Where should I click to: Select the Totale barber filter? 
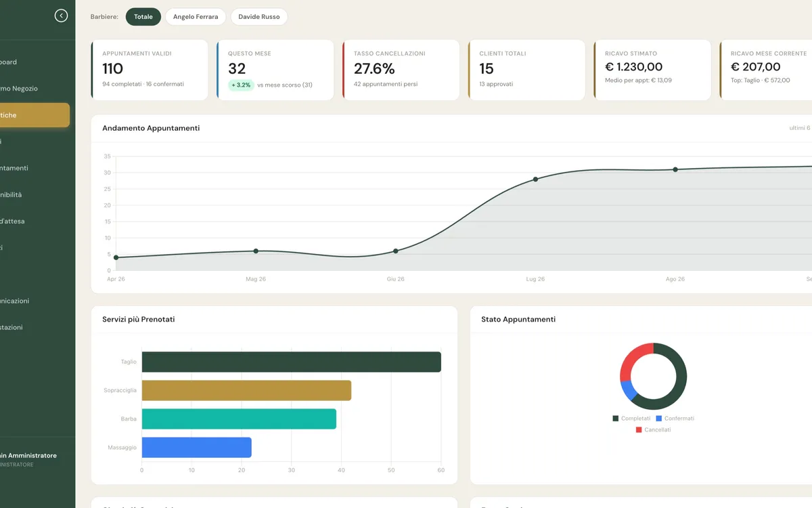coord(143,17)
